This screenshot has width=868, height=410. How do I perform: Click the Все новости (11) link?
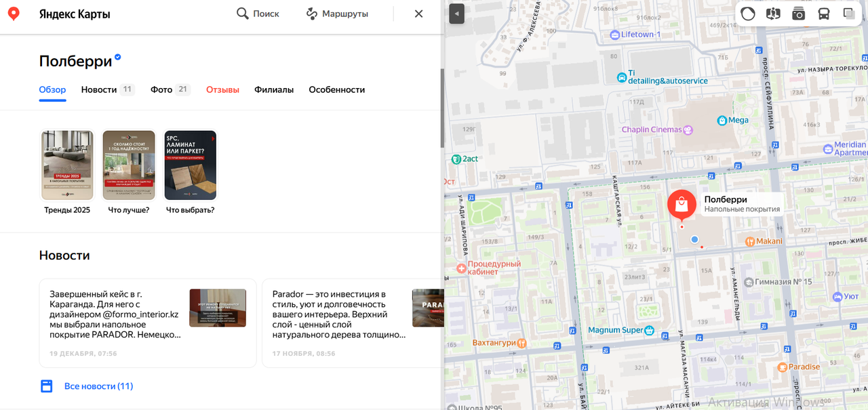(x=98, y=386)
